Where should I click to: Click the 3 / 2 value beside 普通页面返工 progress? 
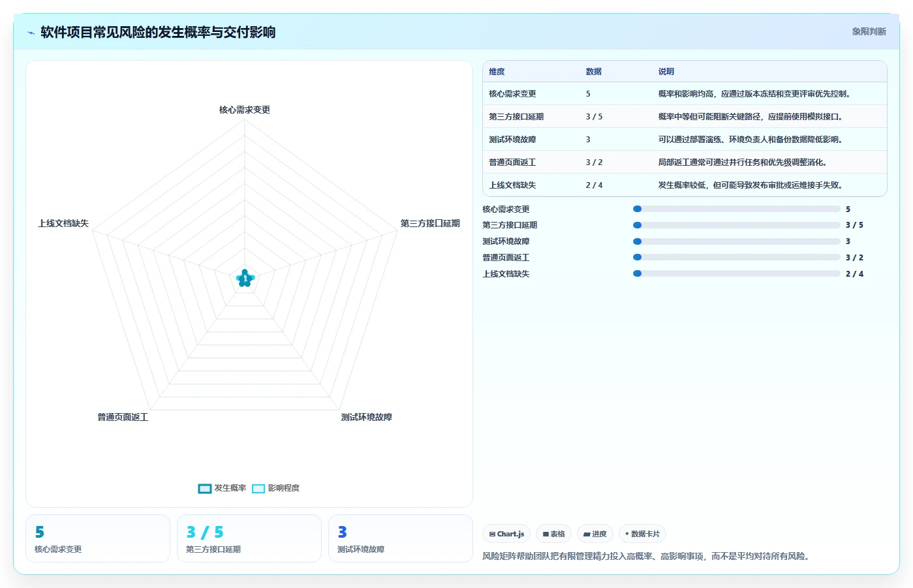point(854,258)
